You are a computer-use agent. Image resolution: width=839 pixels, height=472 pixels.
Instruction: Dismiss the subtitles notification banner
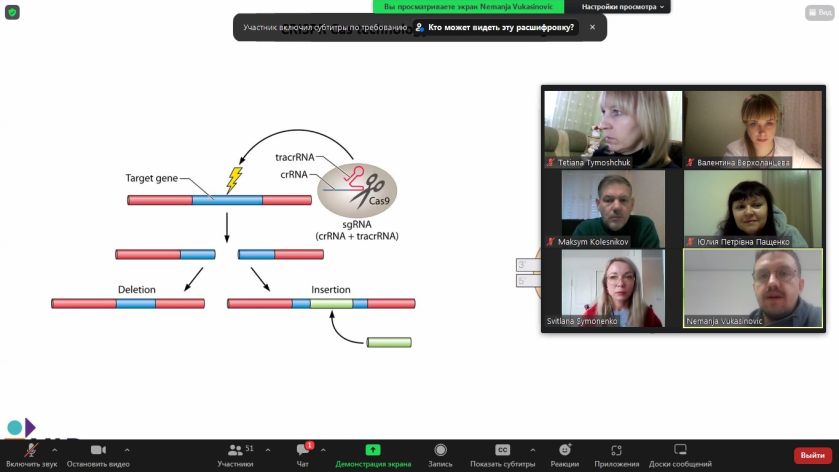coord(592,27)
